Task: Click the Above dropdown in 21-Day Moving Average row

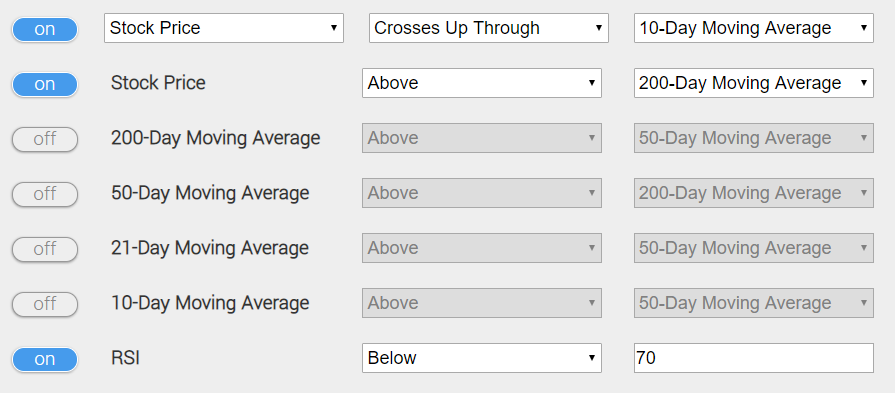Action: [x=482, y=248]
